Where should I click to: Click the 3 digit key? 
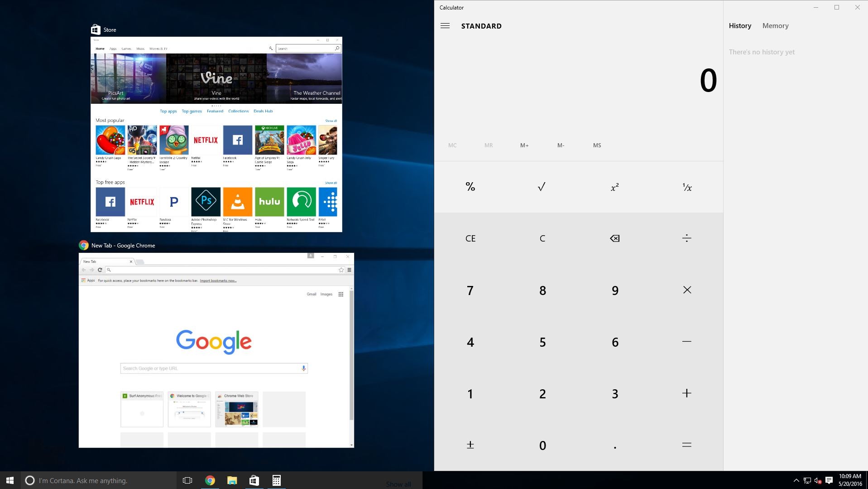(x=614, y=393)
